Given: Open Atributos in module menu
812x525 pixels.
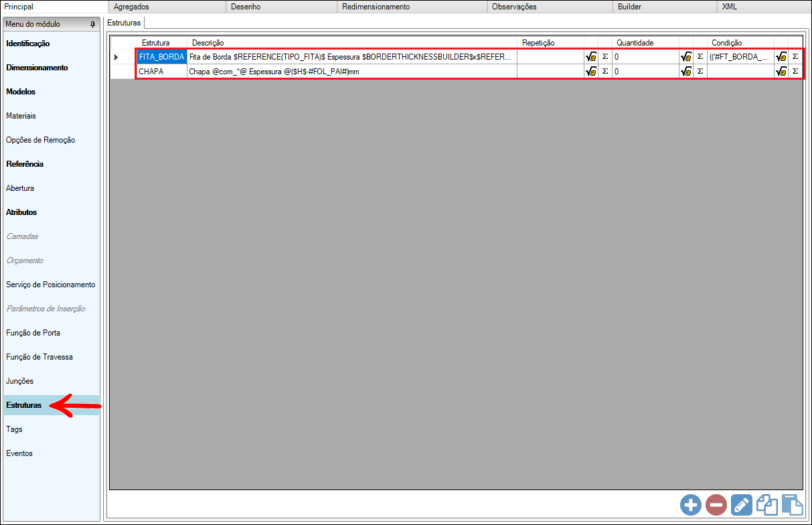Looking at the screenshot, I should (x=52, y=212).
